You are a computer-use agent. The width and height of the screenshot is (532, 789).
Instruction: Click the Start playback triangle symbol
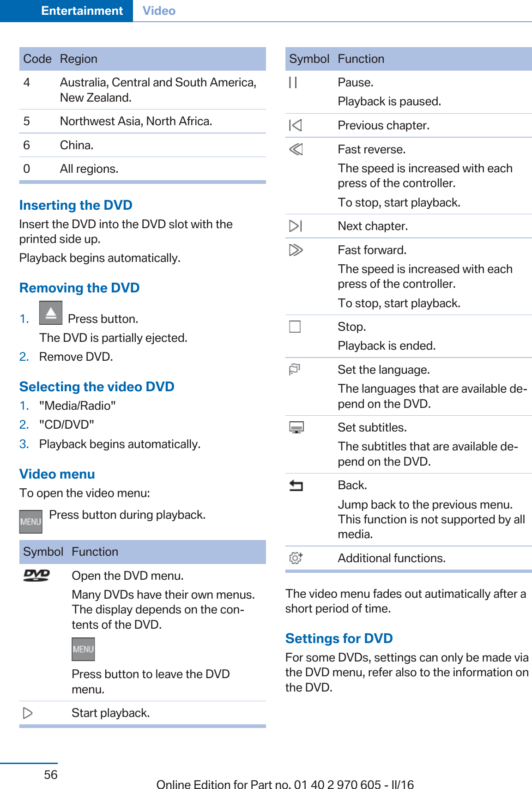tap(28, 713)
